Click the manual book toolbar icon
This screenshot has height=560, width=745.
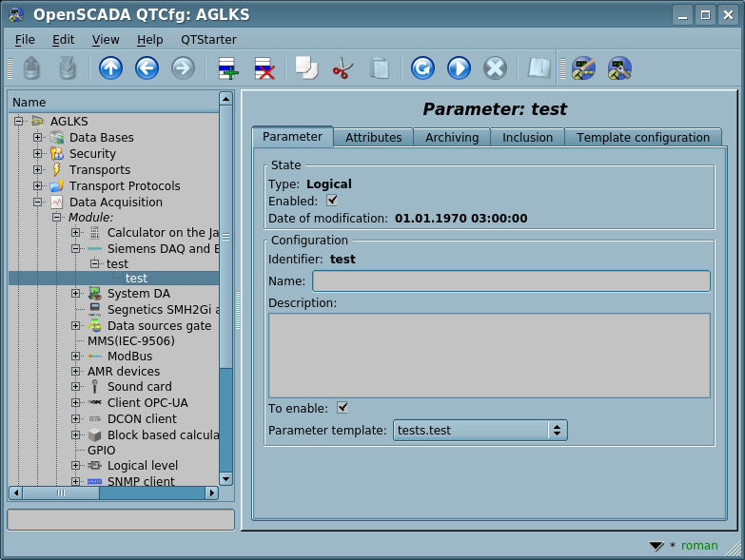point(539,68)
